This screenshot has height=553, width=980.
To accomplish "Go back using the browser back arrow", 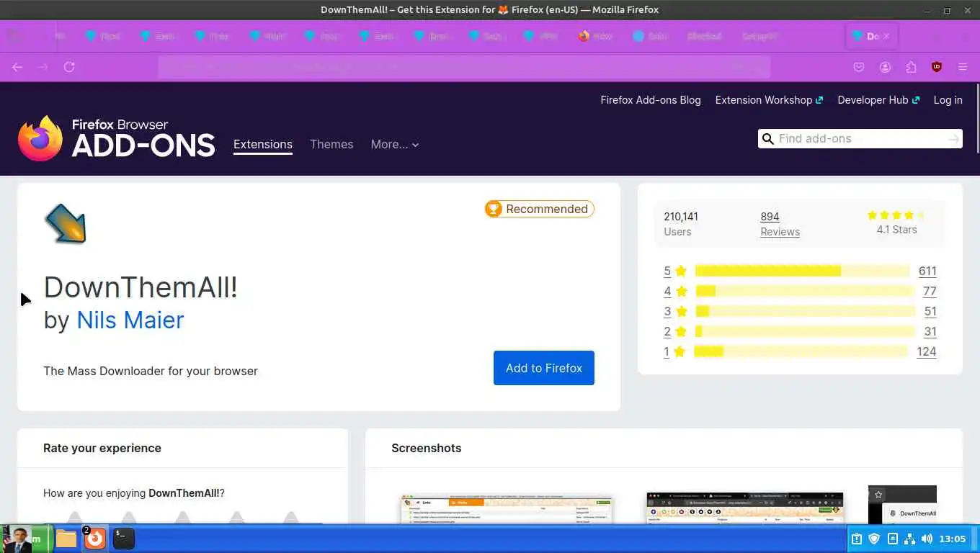I will pos(17,67).
